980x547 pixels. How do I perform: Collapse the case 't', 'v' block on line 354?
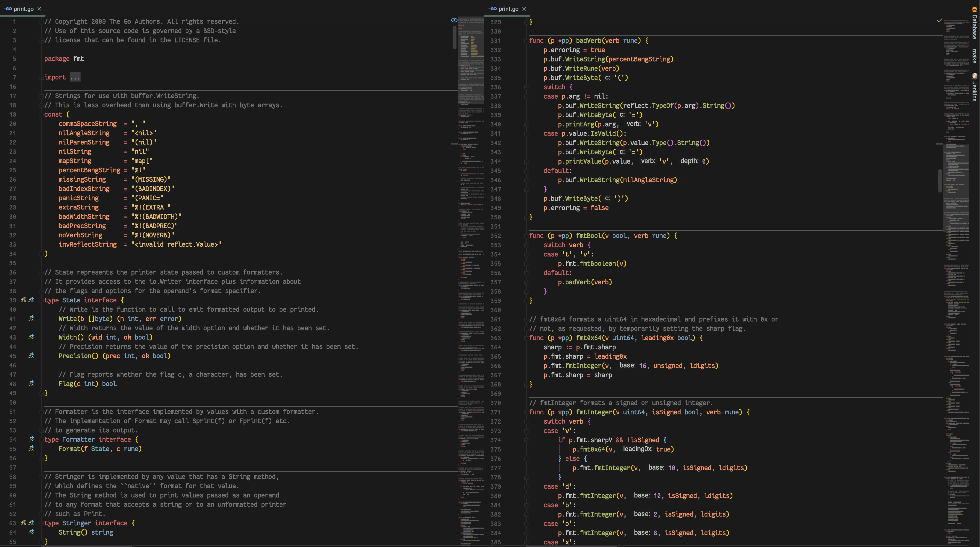click(x=526, y=254)
